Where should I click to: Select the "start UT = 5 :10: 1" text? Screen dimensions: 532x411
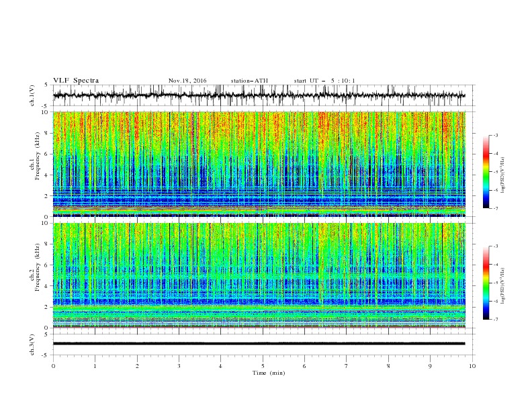click(x=324, y=81)
